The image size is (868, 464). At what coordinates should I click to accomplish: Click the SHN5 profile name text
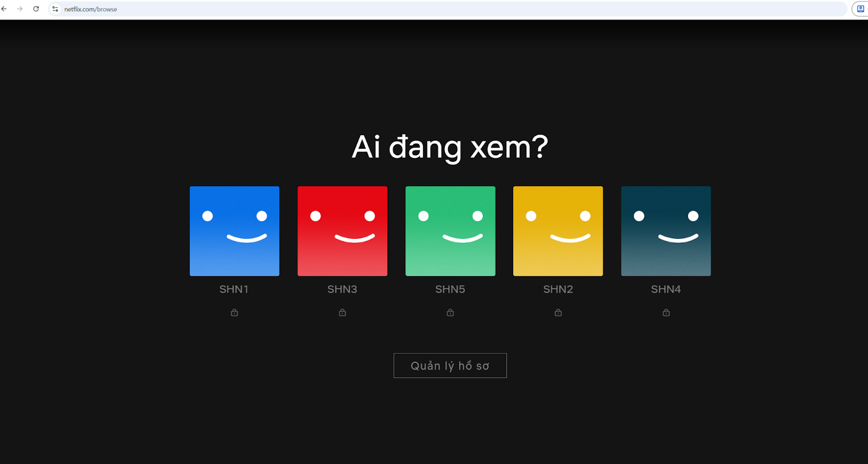[450, 289]
